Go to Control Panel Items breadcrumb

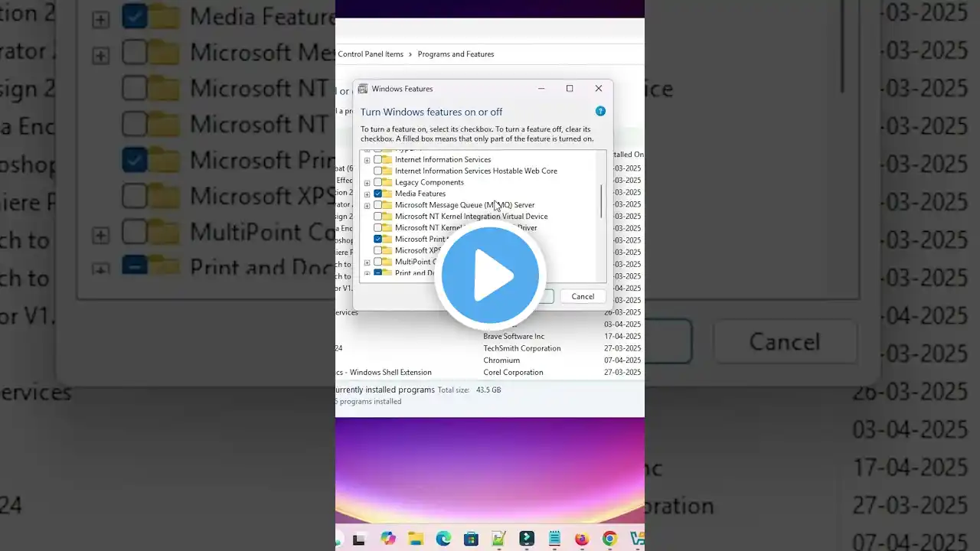371,54
